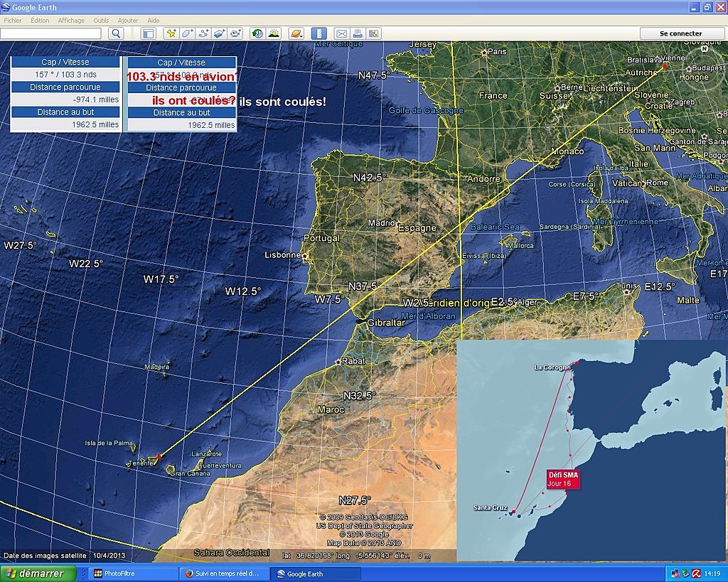The width and height of the screenshot is (728, 582).
Task: Open the démarrer start menu
Action: [x=38, y=573]
